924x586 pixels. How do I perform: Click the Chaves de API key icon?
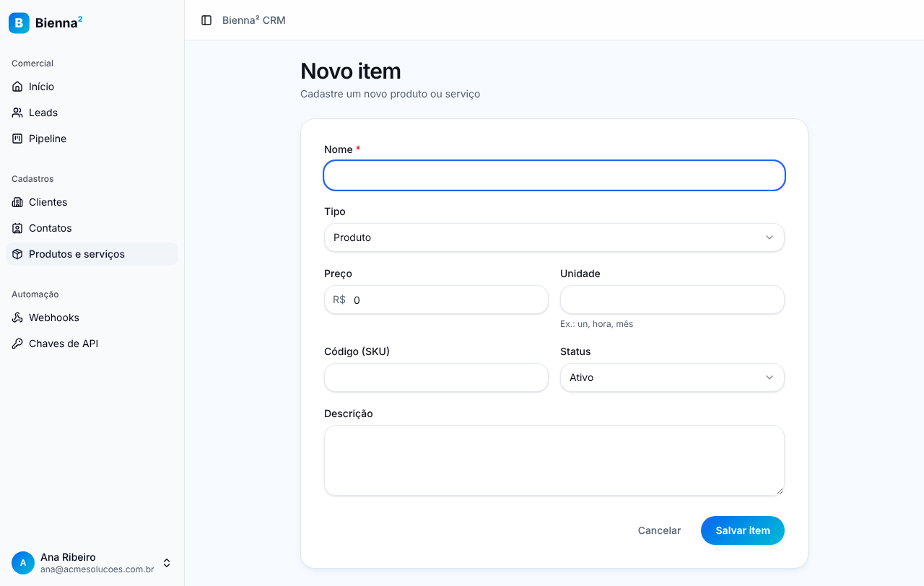point(17,344)
